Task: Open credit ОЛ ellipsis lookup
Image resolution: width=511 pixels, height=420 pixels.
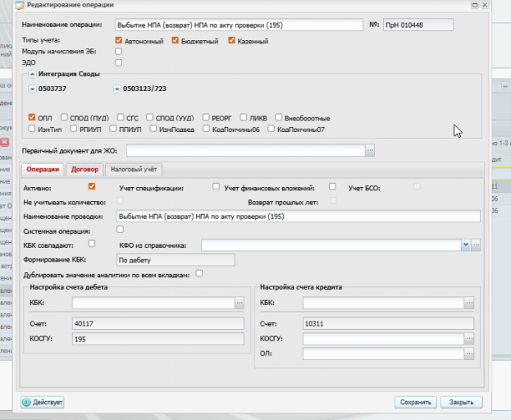Action: click(x=469, y=354)
